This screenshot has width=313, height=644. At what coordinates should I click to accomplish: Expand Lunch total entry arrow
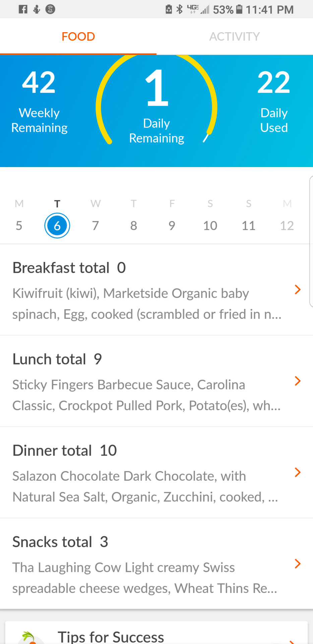click(x=297, y=381)
